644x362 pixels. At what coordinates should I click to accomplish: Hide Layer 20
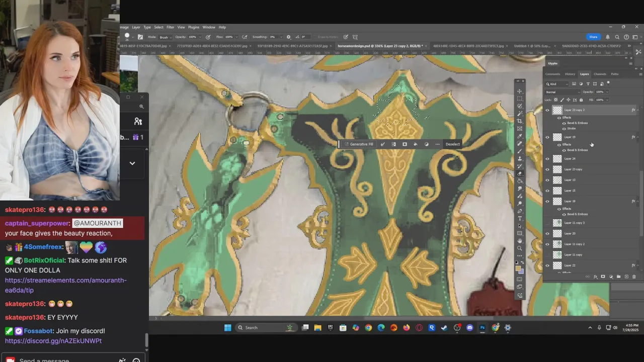[547, 233]
